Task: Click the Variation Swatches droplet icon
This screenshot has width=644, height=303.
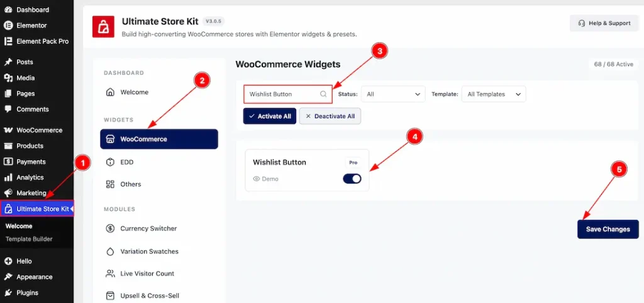Action: (x=110, y=251)
